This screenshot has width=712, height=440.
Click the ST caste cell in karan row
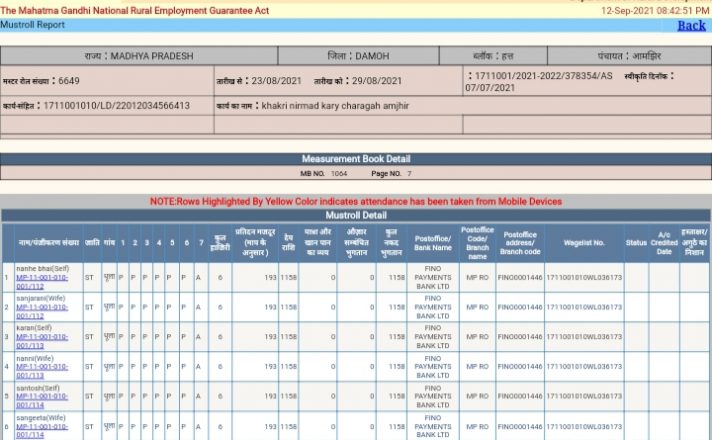pyautogui.click(x=89, y=337)
